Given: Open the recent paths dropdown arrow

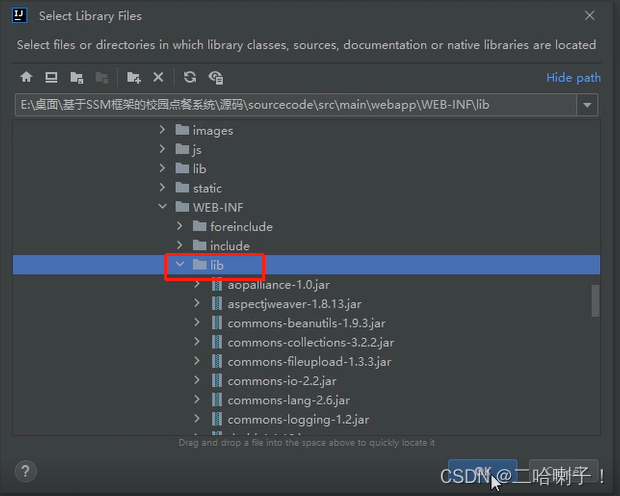Looking at the screenshot, I should [x=587, y=105].
